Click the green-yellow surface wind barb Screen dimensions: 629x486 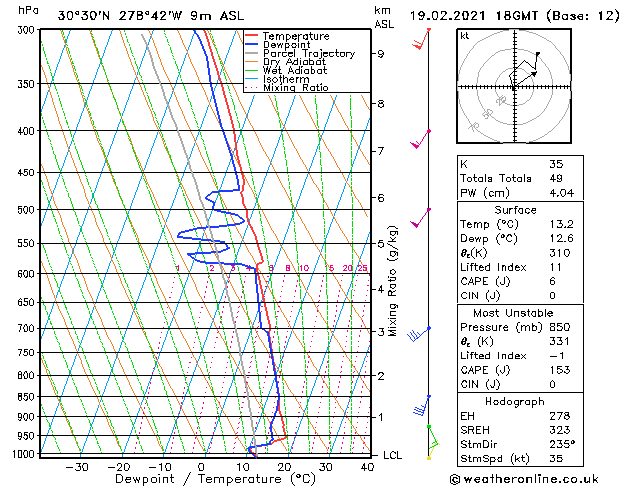(x=433, y=442)
